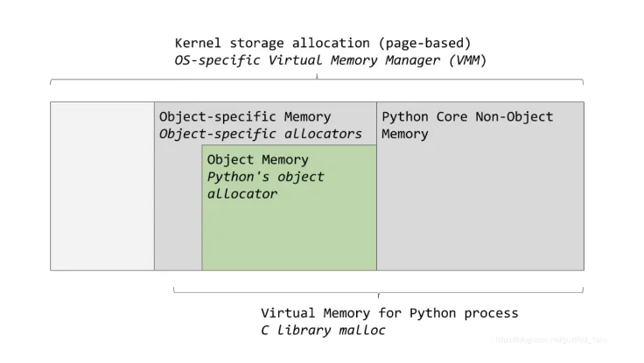Click the curly brace below the diagram
644x363 pixels.
pos(378,291)
